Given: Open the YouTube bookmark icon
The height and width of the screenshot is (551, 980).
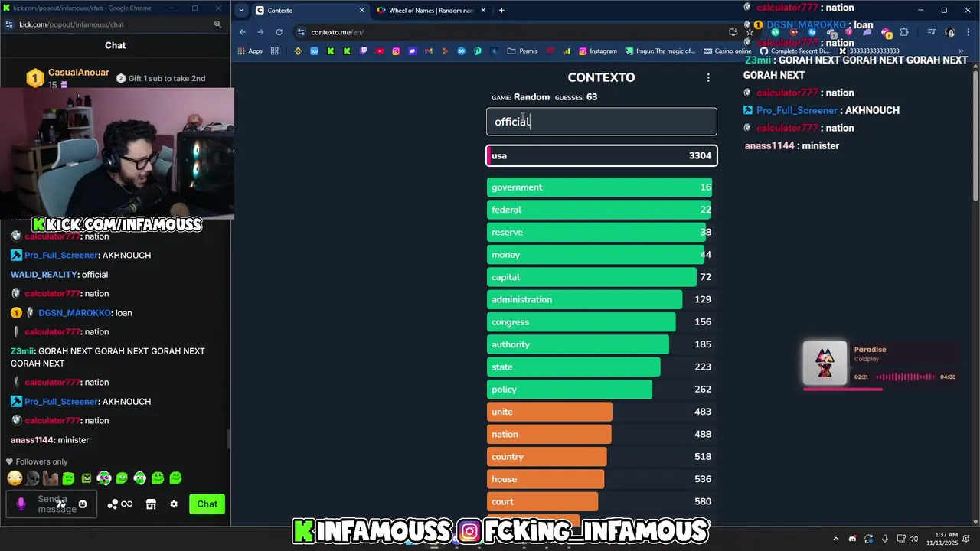Looking at the screenshot, I should (x=380, y=51).
